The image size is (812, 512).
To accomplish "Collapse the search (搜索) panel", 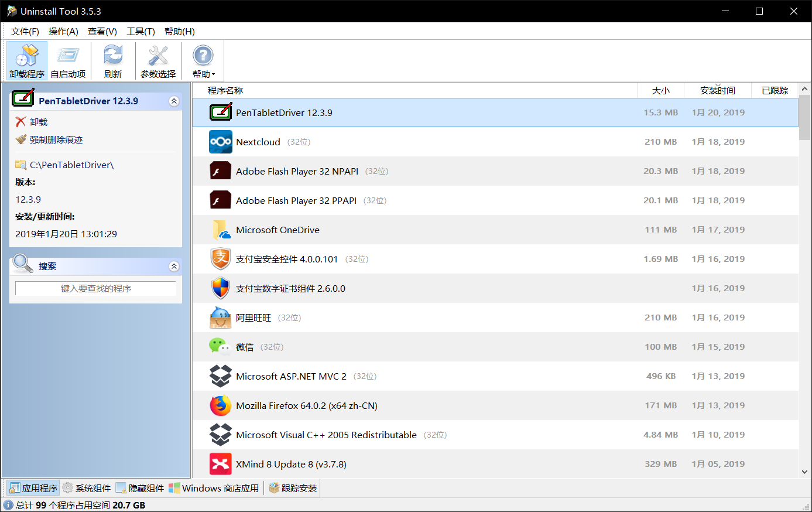I will click(174, 267).
